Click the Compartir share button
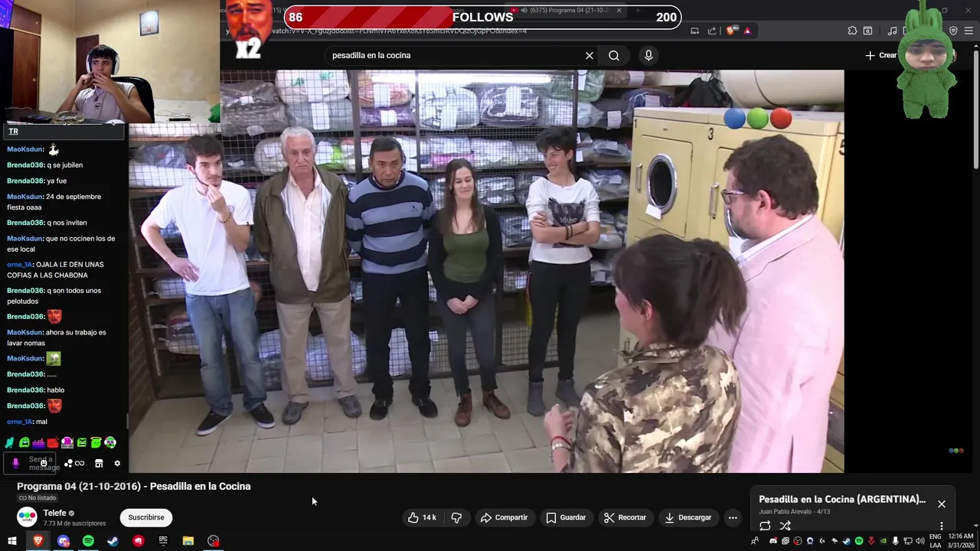This screenshot has height=551, width=980. pos(504,517)
